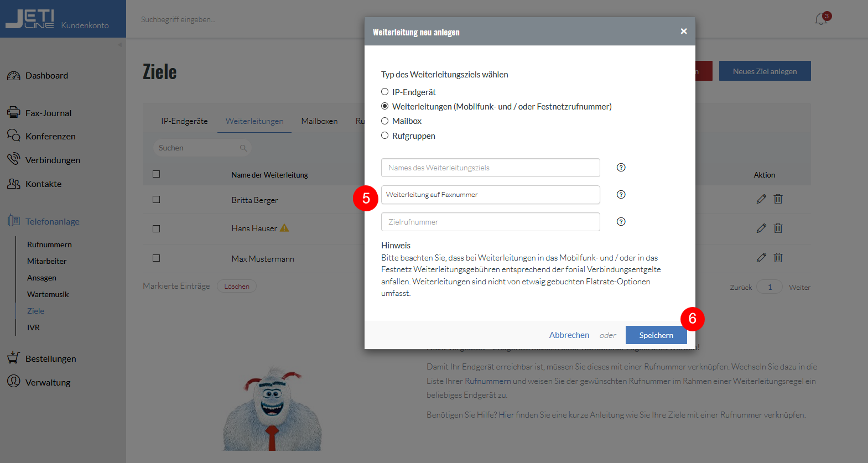Click help icon beside Weiterleitung auf Faxnummer
This screenshot has width=868, height=463.
621,195
